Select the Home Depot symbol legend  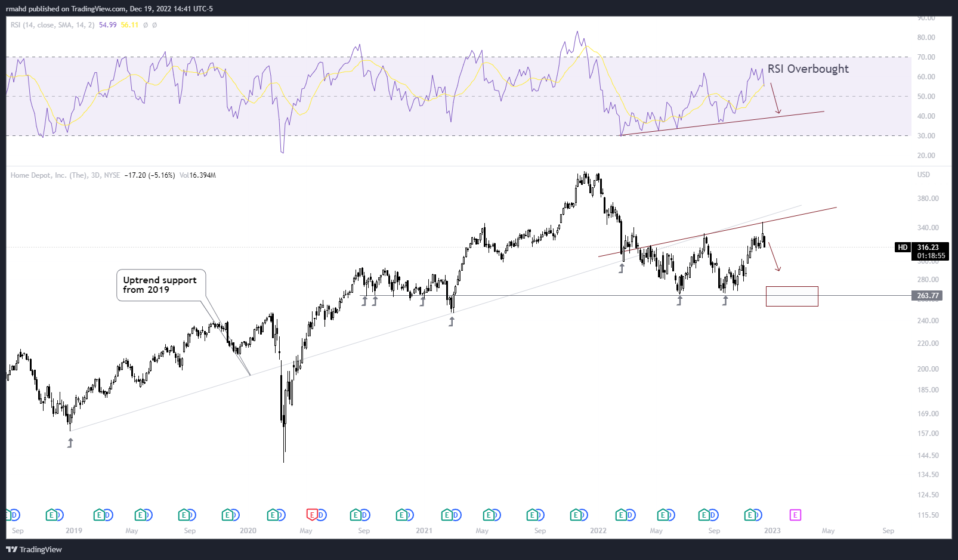pos(65,175)
